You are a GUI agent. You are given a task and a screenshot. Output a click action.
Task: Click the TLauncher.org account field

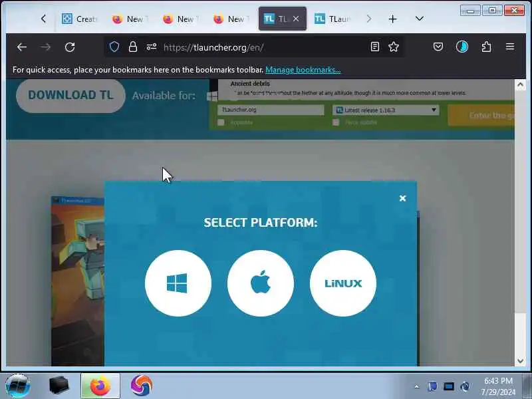coord(271,110)
